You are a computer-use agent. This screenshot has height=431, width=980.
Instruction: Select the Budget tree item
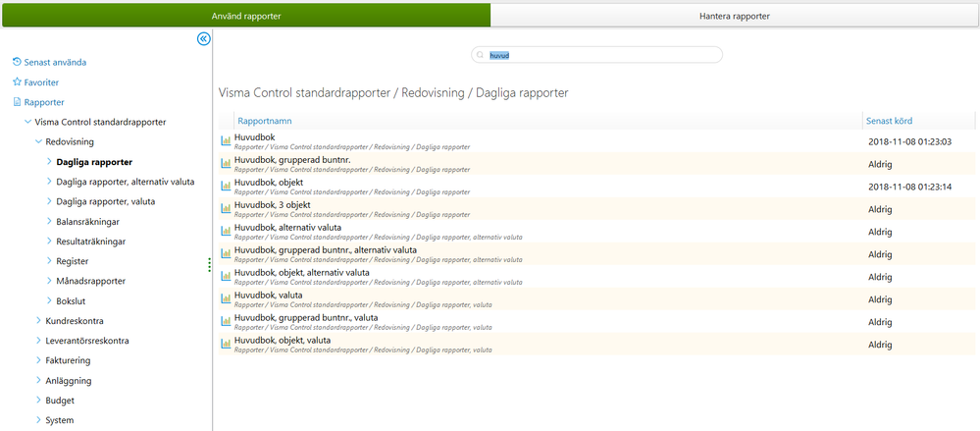coord(60,401)
